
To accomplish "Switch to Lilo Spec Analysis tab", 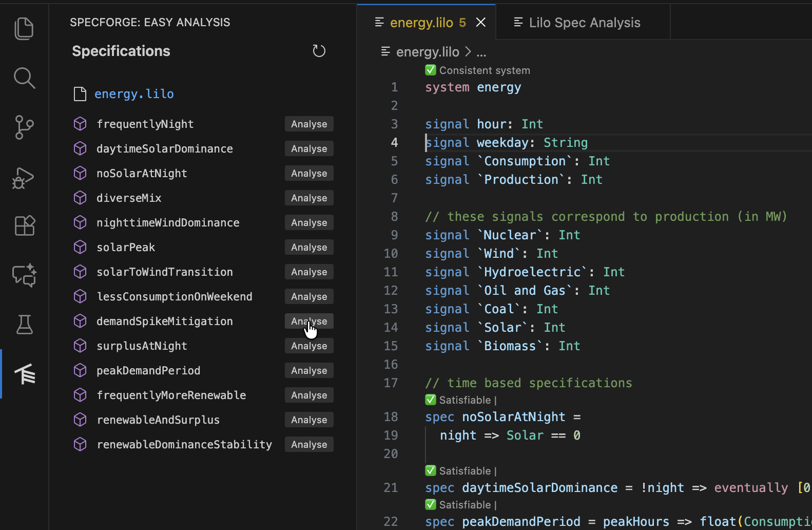I will (x=584, y=23).
